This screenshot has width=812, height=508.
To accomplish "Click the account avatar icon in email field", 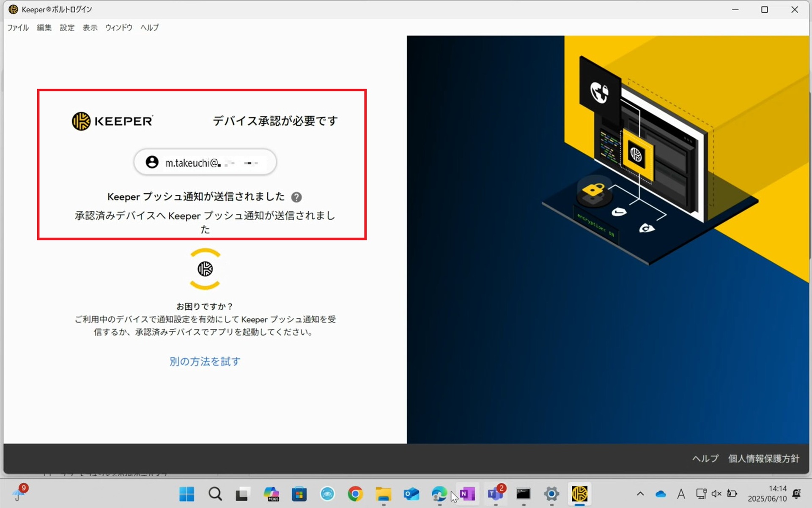I will coord(152,162).
